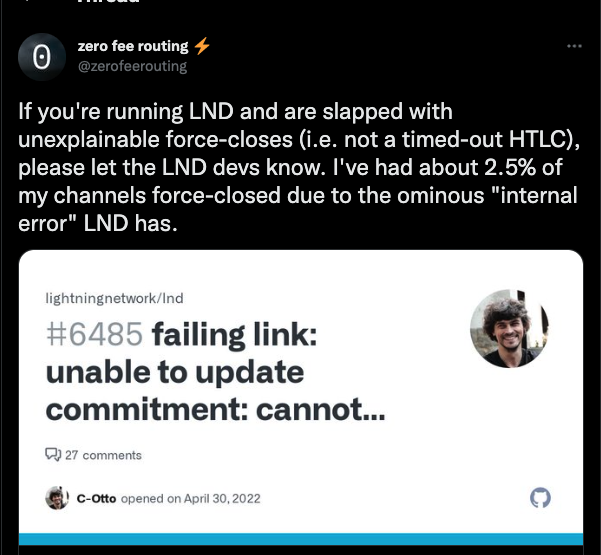
Task: Open the zero fee routing display name
Action: coord(133,46)
